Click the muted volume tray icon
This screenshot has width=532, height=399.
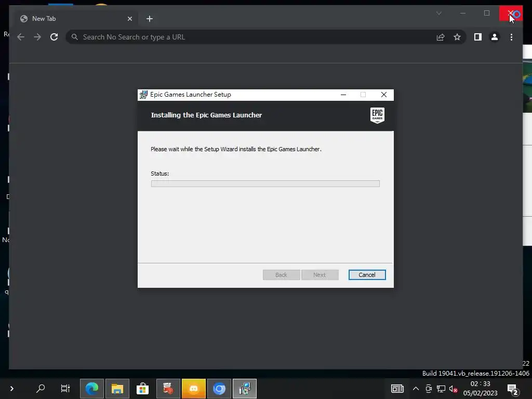[453, 389]
